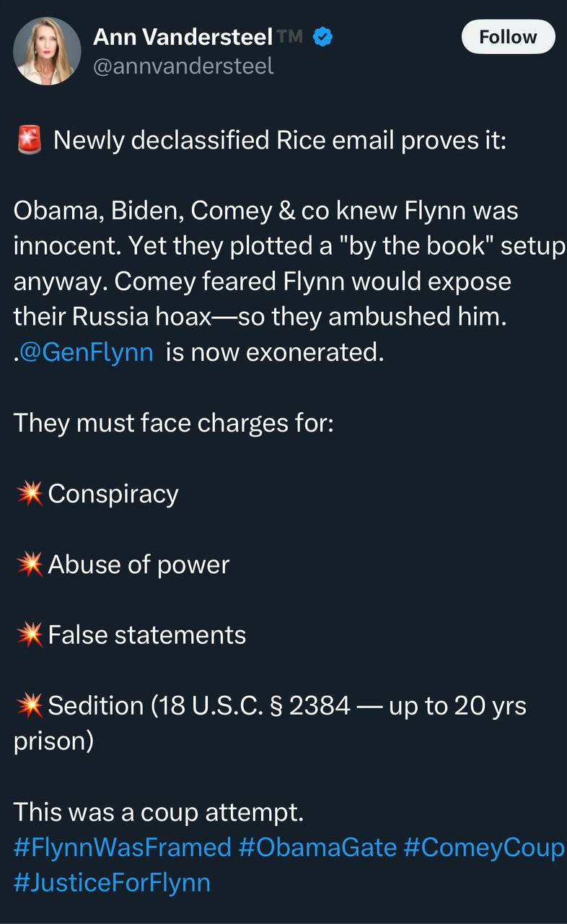
Task: Click the collision emoji beside False statements
Action: [30, 635]
